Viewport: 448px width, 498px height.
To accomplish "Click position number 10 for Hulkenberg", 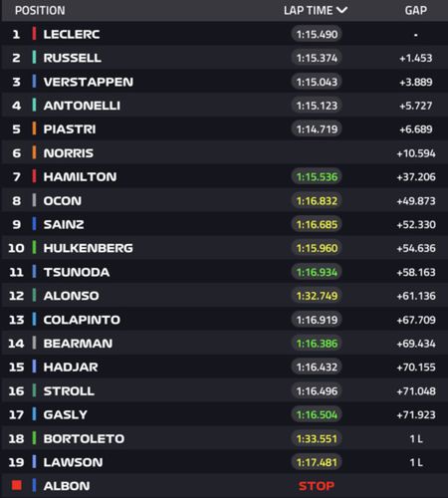I will click(16, 248).
